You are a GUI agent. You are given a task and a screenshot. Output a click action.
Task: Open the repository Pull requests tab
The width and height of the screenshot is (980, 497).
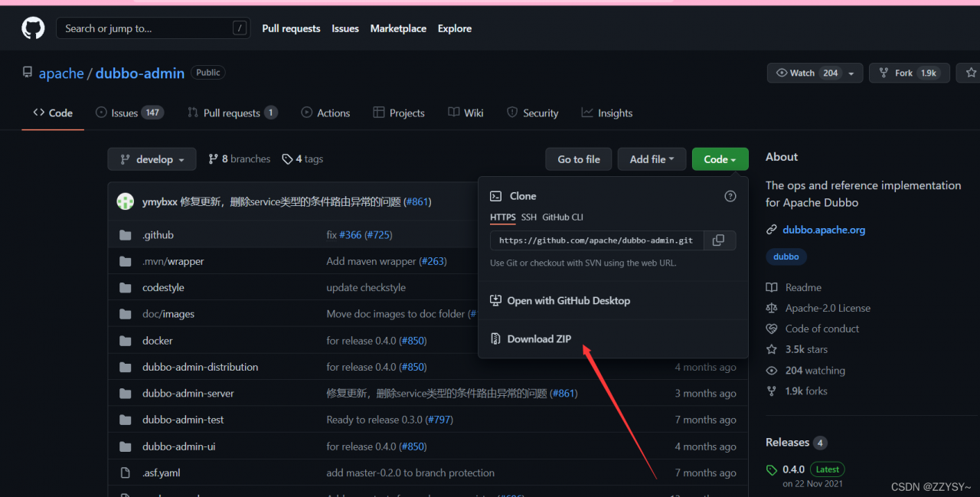pos(233,113)
